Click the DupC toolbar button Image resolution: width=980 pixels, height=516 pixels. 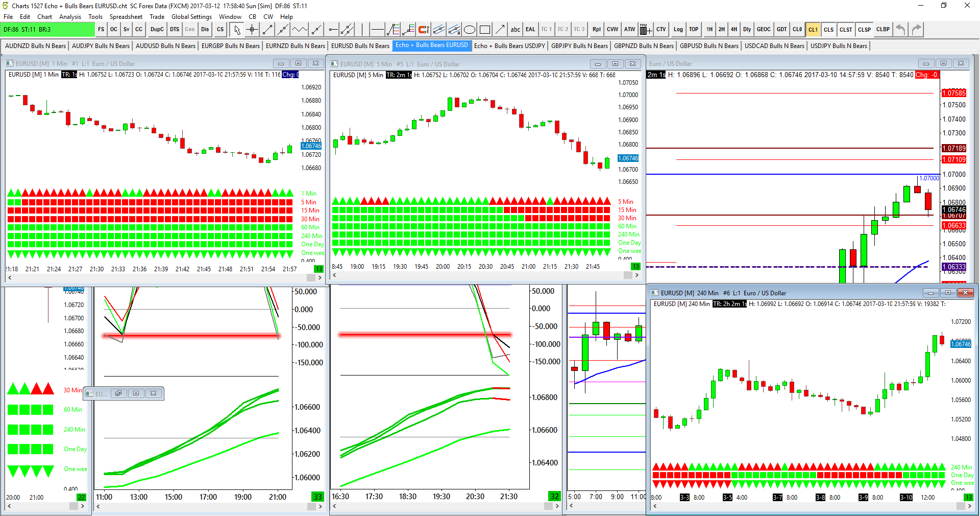[157, 30]
